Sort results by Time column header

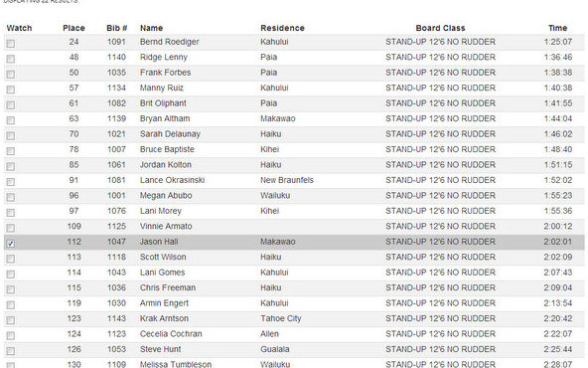coord(557,28)
